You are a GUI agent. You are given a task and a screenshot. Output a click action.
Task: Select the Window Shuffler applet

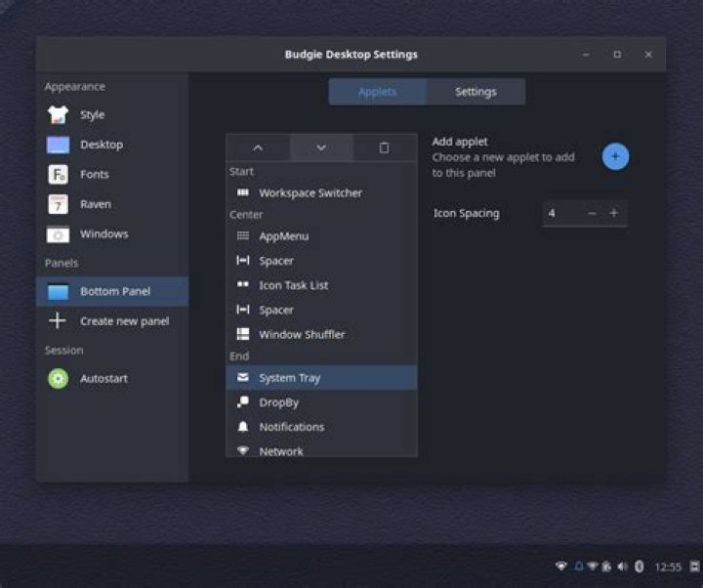point(321,335)
